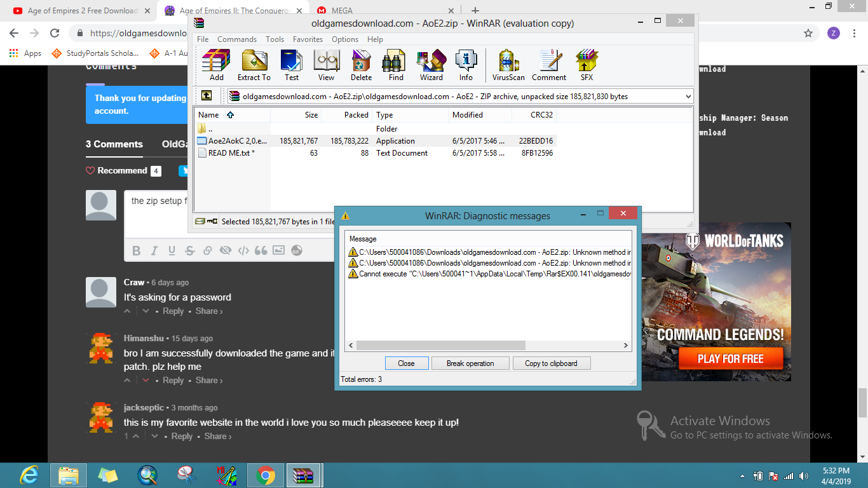Open the Extract To tool
Viewport: 868px width, 488px height.
[254, 65]
